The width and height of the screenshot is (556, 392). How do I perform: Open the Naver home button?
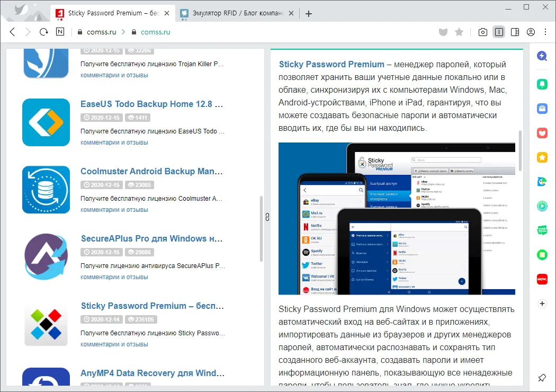pyautogui.click(x=60, y=32)
